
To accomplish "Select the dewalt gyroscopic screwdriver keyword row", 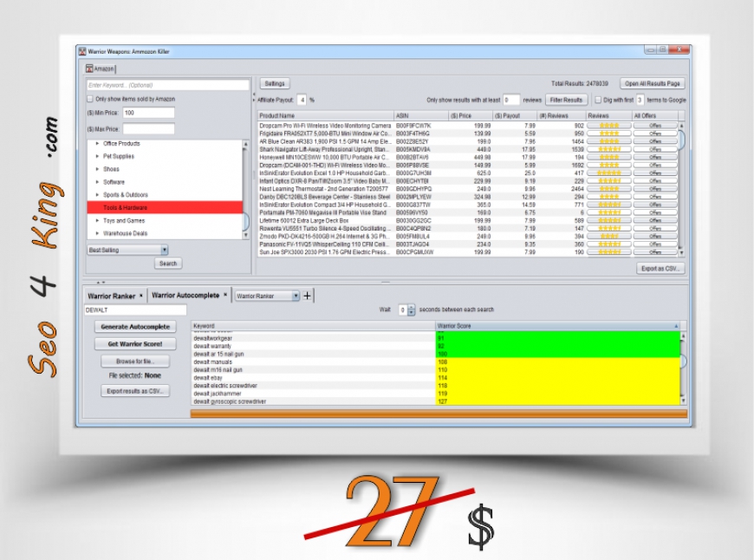I will 436,401.
